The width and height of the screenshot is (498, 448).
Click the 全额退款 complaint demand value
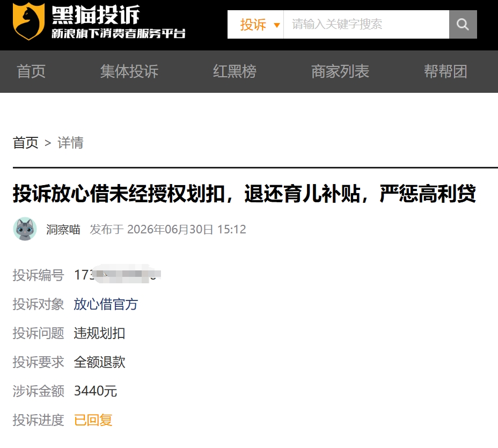click(99, 362)
